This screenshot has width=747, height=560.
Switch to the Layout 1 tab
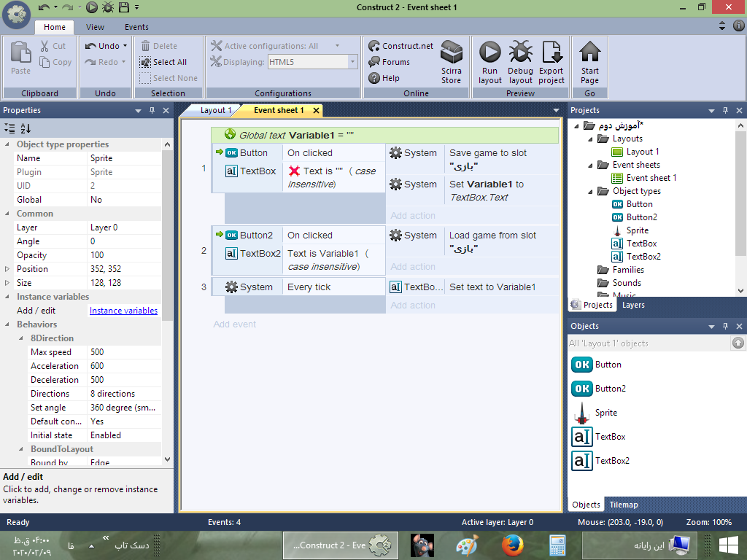pyautogui.click(x=215, y=111)
